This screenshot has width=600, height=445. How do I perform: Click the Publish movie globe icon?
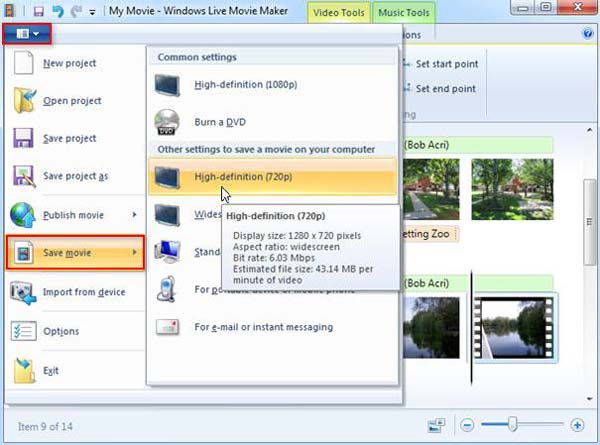click(23, 215)
